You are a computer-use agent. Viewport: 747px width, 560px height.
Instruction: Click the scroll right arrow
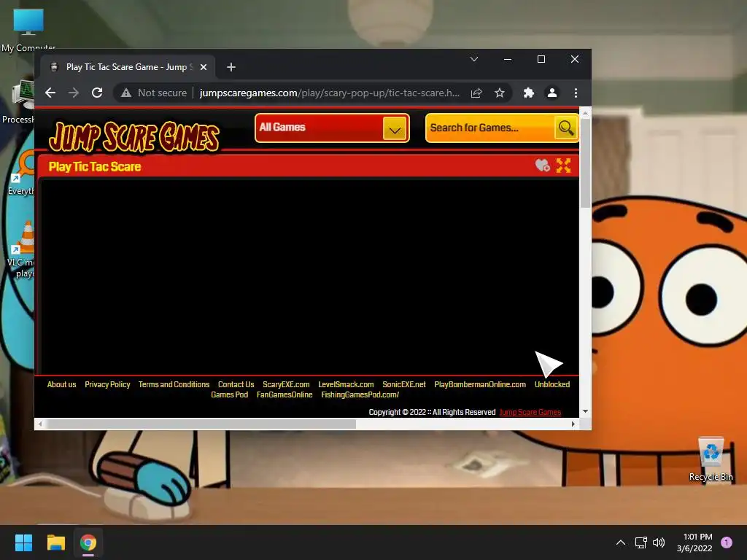[573, 424]
